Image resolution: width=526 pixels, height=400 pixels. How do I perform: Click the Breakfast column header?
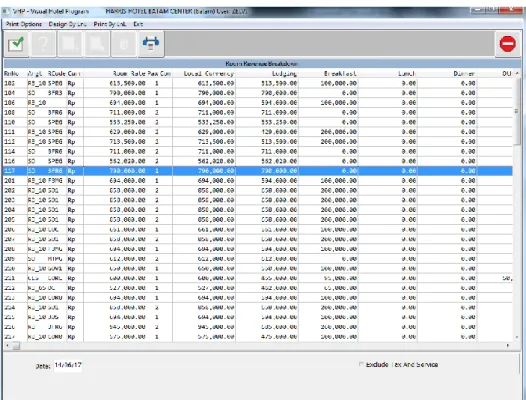point(340,73)
